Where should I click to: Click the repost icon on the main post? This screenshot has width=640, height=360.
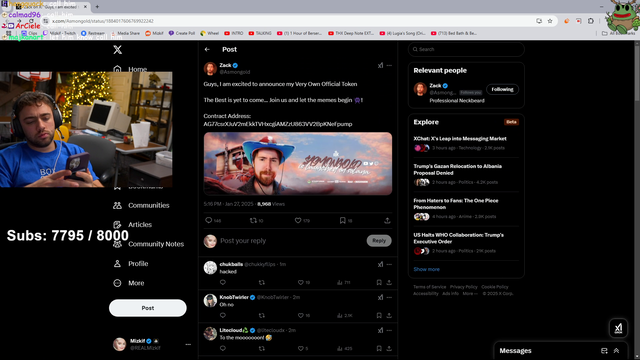pos(253,220)
